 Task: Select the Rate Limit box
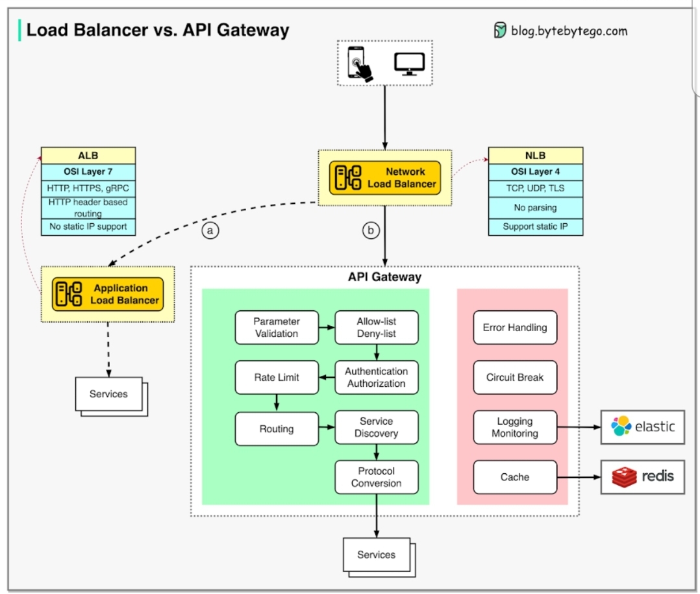[x=277, y=377]
